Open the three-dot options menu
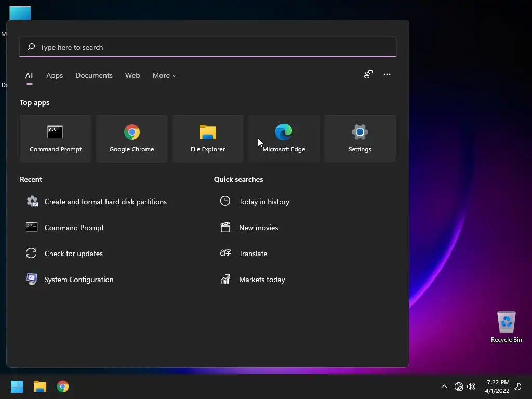 (387, 74)
